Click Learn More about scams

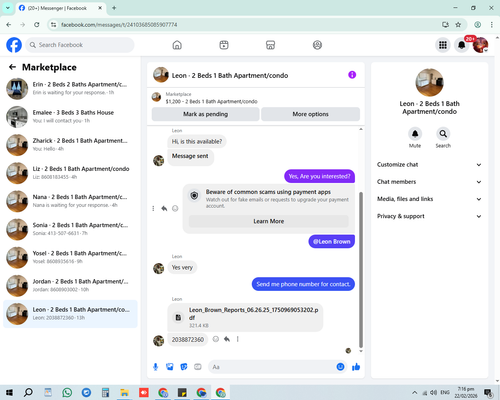pyautogui.click(x=269, y=221)
